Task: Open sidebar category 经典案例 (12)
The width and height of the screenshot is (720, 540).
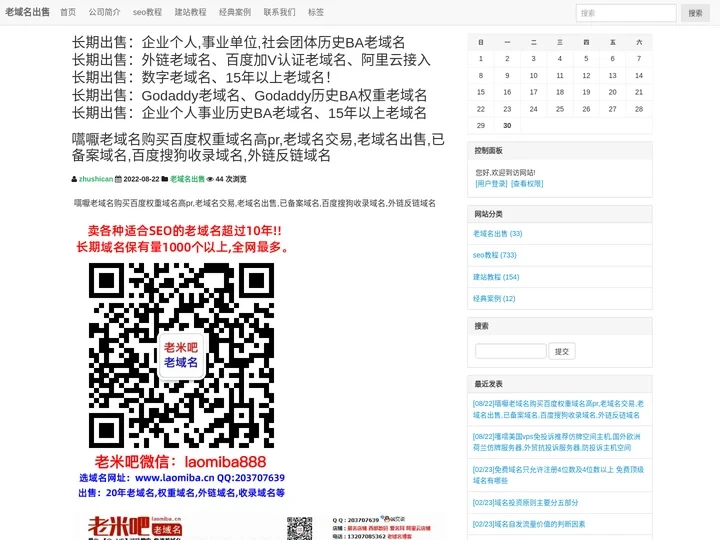Action: [x=494, y=298]
